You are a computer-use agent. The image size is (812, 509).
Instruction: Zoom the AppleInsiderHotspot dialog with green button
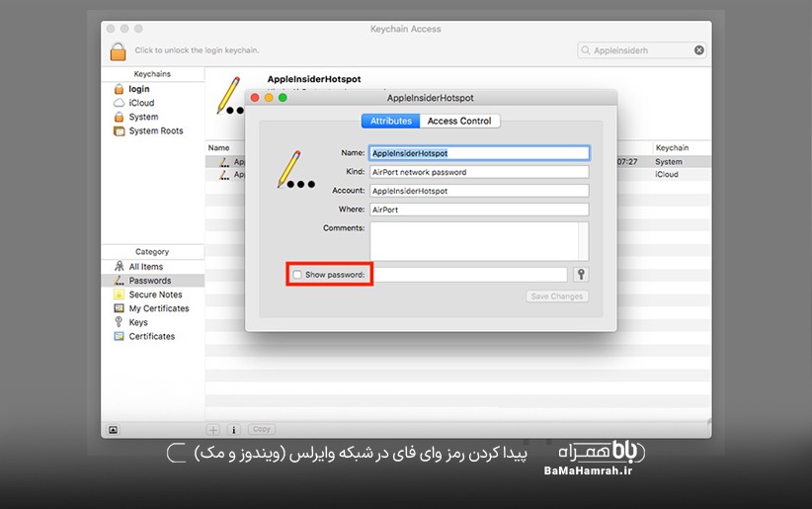tap(283, 98)
